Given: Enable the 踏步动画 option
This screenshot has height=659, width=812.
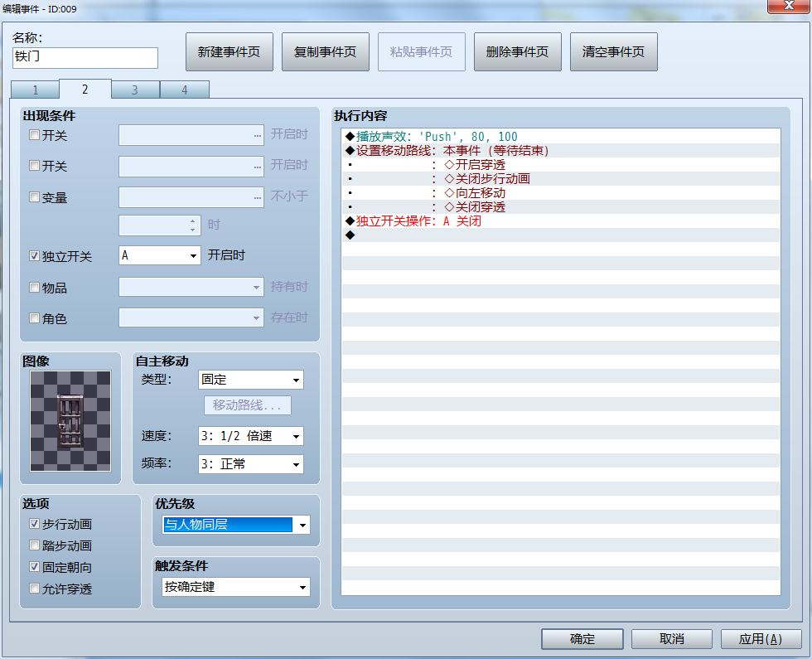Looking at the screenshot, I should click(x=34, y=545).
